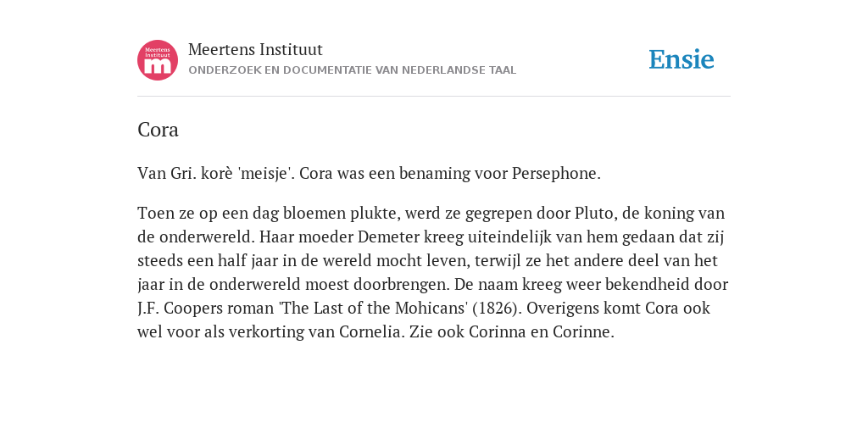Viewport: 868px width, 434px height.
Task: Click the subtitle 'Onderzoek en documentatie van Nederlandse taal'
Action: 352,70
